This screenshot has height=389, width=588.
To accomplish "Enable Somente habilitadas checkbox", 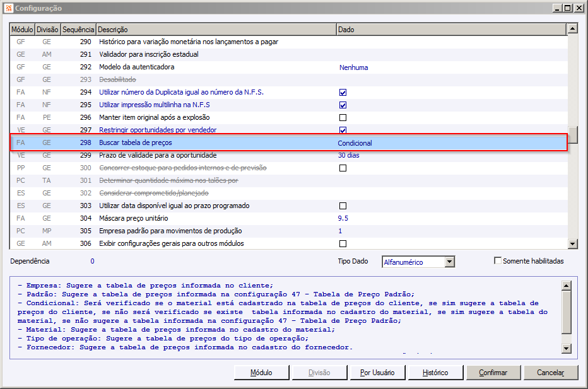I will pyautogui.click(x=498, y=260).
